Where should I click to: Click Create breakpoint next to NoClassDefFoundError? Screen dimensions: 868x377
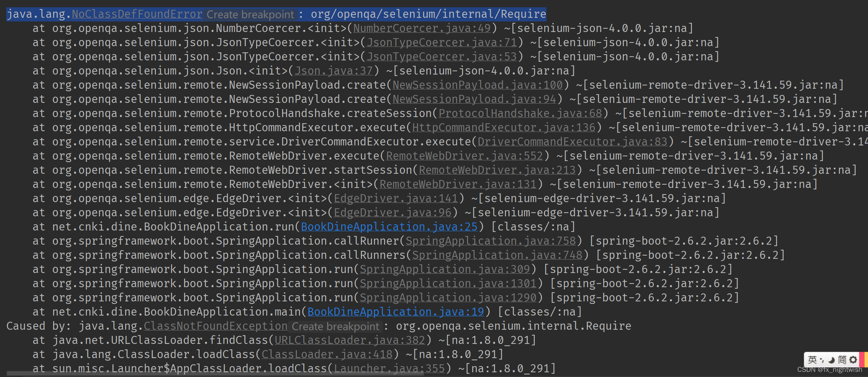pos(250,14)
